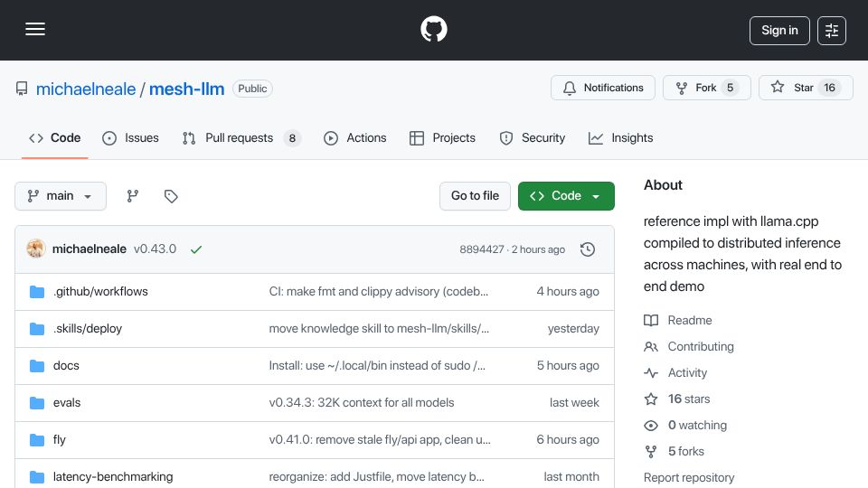Open the michaelneale owner profile link

tap(86, 89)
